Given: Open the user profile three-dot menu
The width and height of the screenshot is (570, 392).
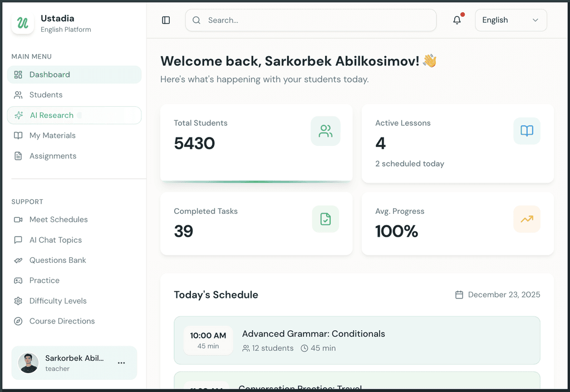Looking at the screenshot, I should (121, 363).
